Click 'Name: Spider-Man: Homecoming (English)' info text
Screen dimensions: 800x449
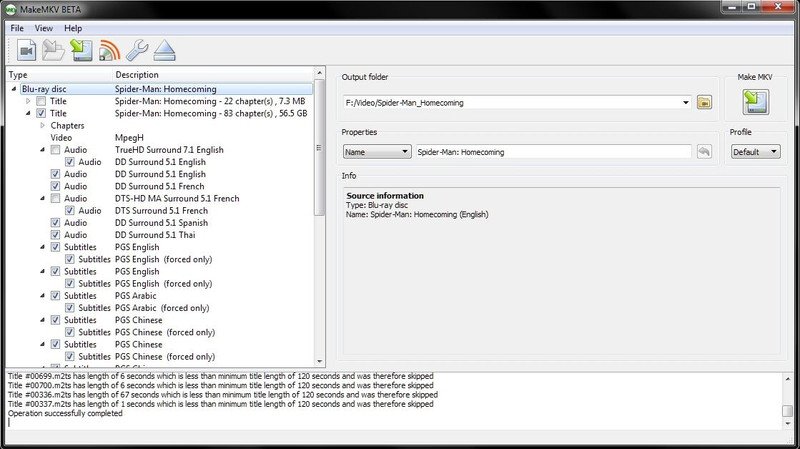click(417, 214)
